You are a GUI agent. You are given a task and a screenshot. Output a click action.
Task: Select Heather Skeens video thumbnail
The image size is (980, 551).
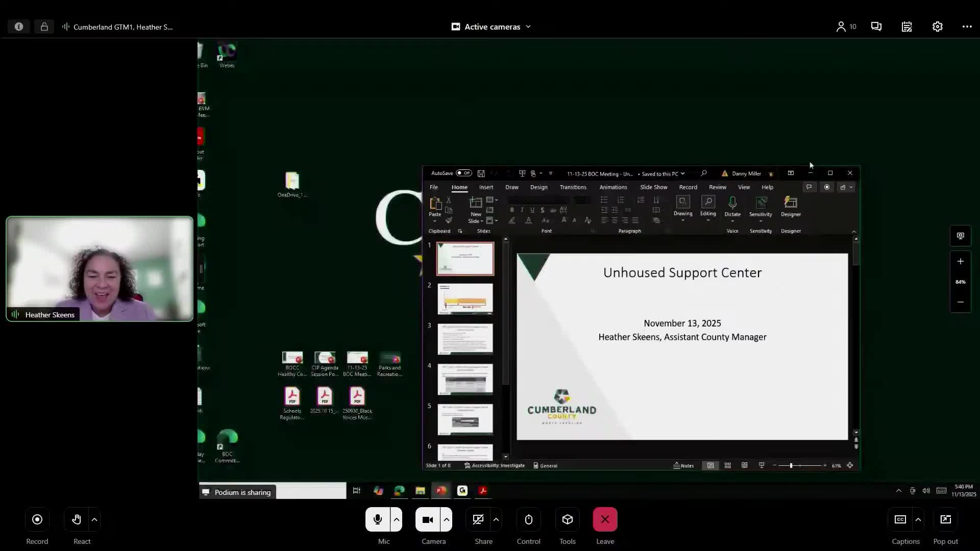(100, 269)
